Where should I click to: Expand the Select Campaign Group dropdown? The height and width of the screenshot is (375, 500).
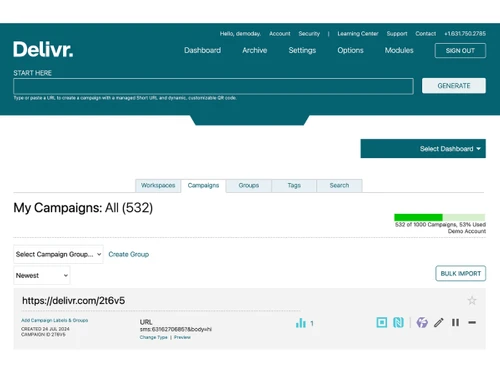58,254
